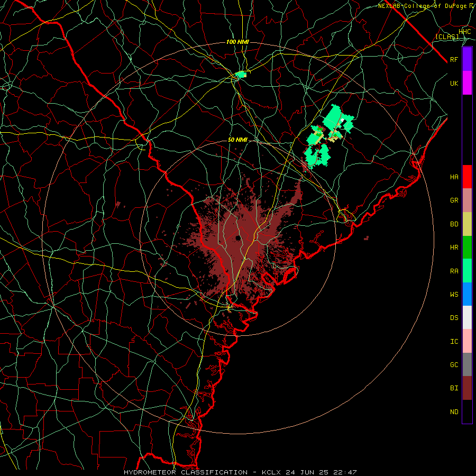Screen dimensions: 476x476
Task: Click the KCLX station identifier
Action: coord(271,472)
